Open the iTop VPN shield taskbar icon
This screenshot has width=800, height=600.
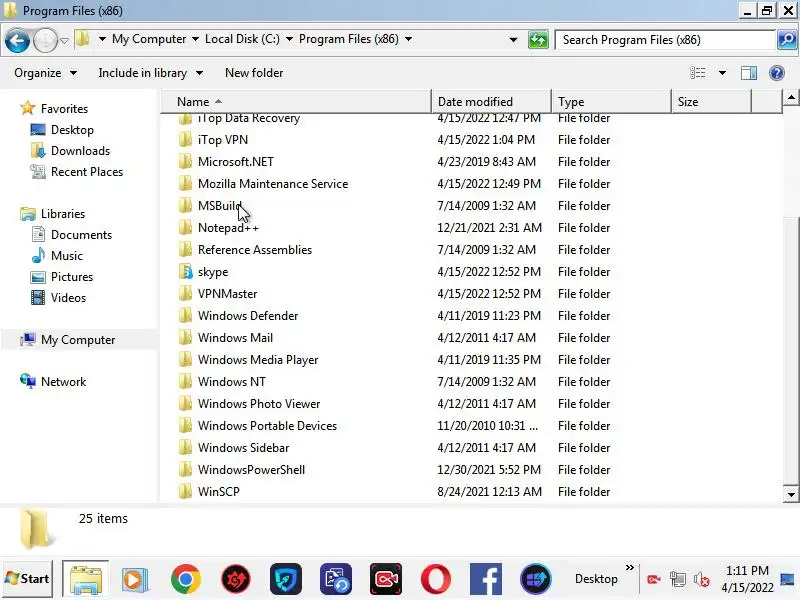pos(286,579)
